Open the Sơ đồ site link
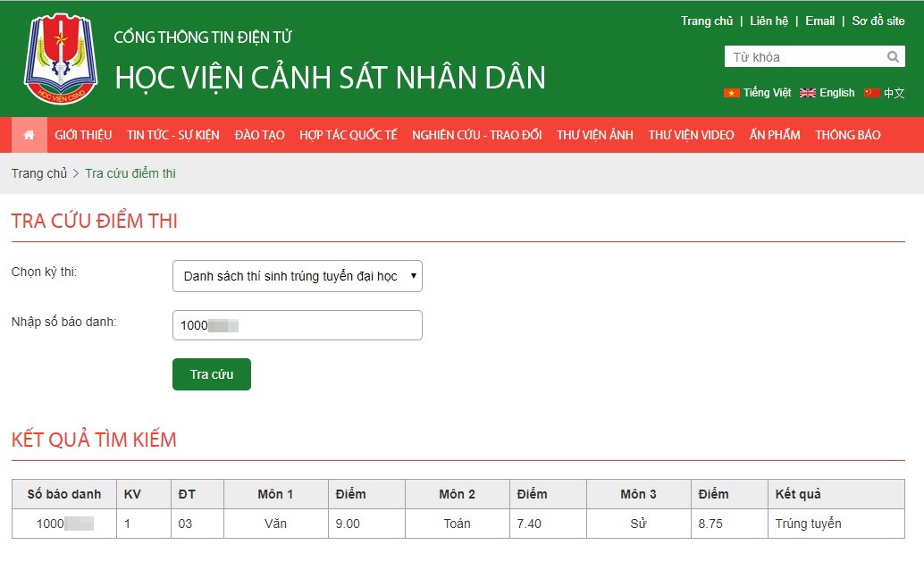The width and height of the screenshot is (924, 570). [x=879, y=21]
